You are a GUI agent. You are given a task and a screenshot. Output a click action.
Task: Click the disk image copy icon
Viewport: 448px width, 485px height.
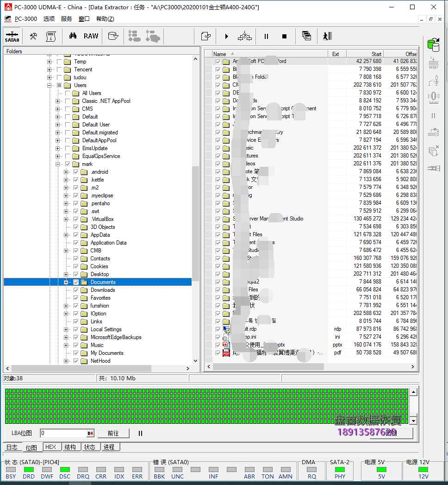pyautogui.click(x=113, y=36)
